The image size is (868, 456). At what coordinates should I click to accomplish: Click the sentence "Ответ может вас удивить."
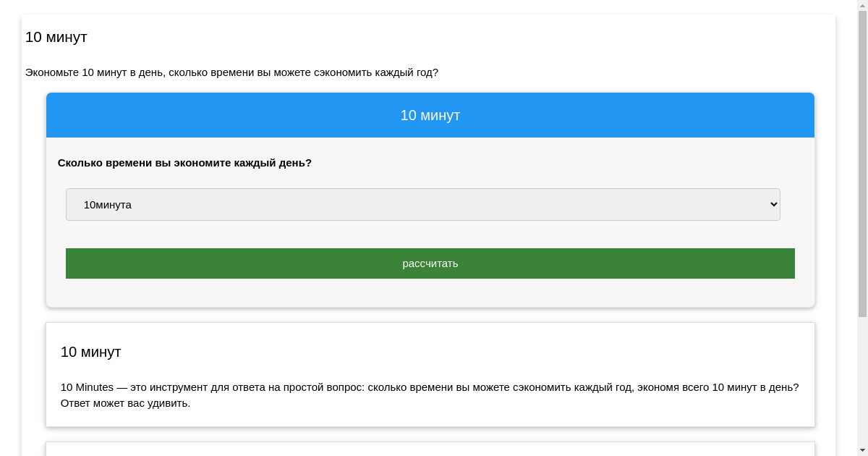pyautogui.click(x=125, y=403)
